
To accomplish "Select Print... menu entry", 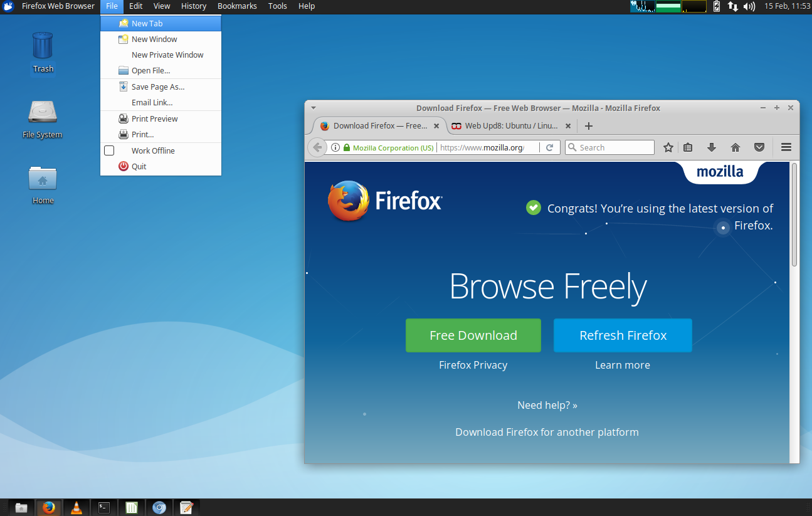I will coord(161,134).
